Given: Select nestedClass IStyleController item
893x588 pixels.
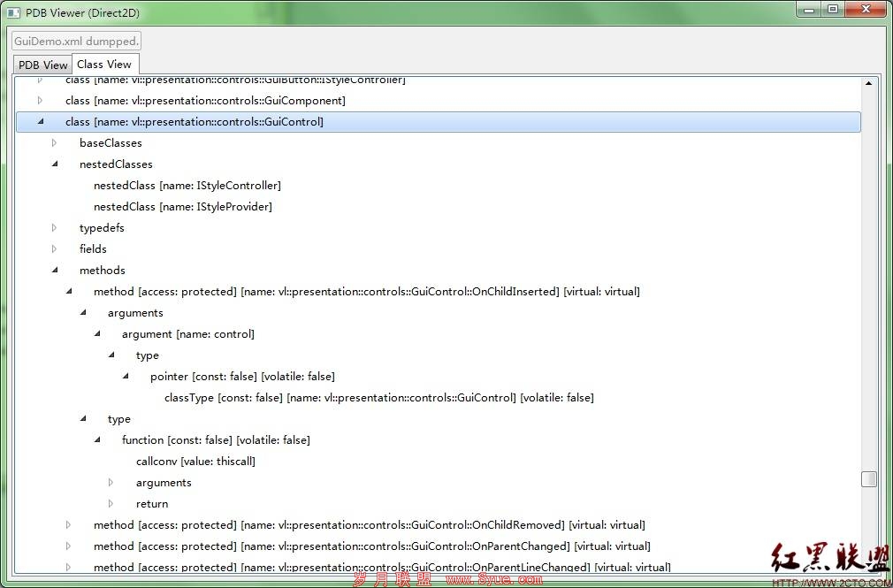Looking at the screenshot, I should coord(187,185).
